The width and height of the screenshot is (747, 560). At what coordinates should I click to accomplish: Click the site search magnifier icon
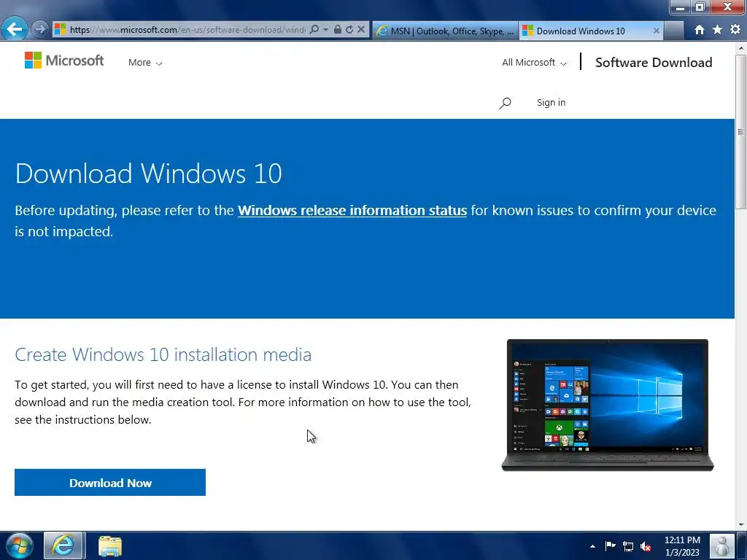point(505,103)
